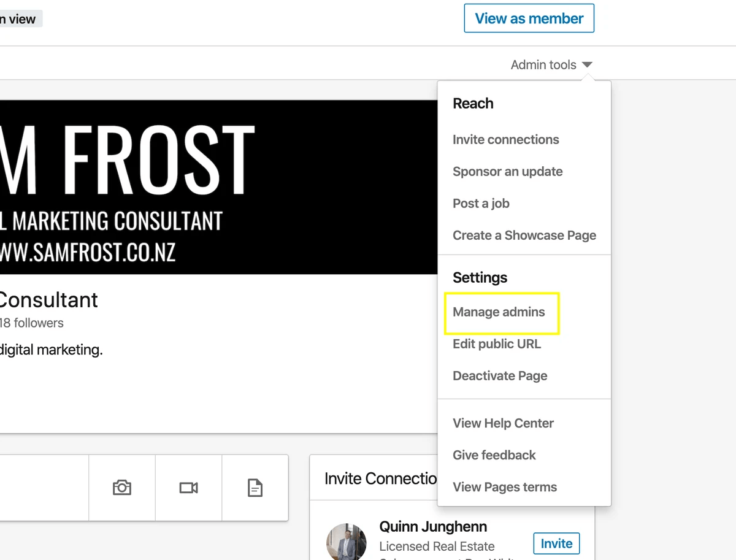The image size is (736, 560).
Task: Invite Quinn Junghenn to follow
Action: click(x=556, y=543)
